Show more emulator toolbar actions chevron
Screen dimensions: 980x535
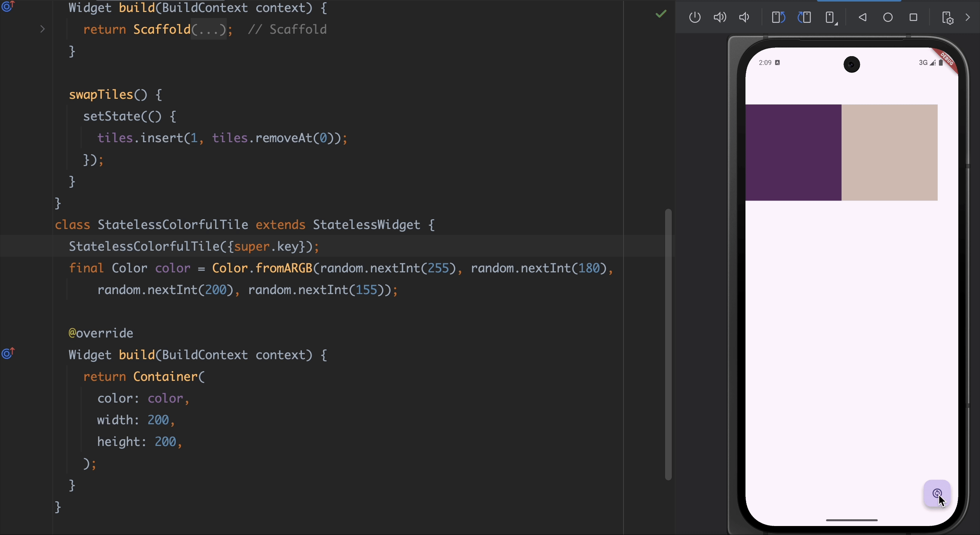tap(967, 18)
